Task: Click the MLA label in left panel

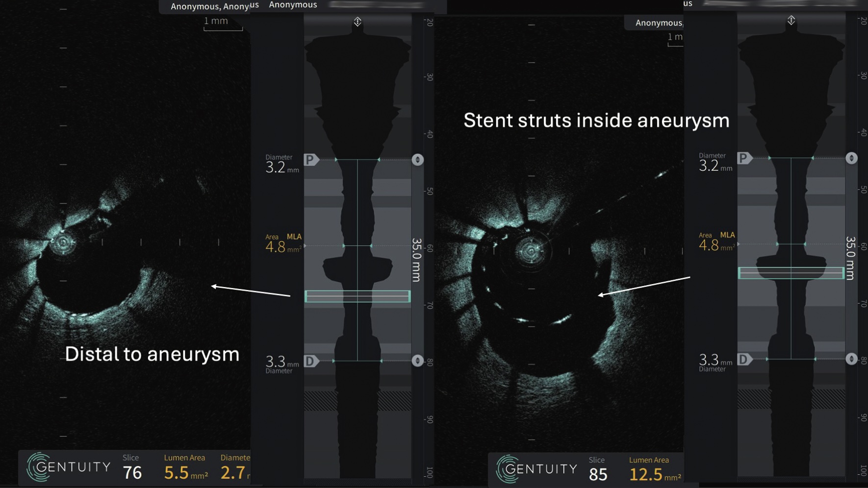Action: [x=294, y=237]
